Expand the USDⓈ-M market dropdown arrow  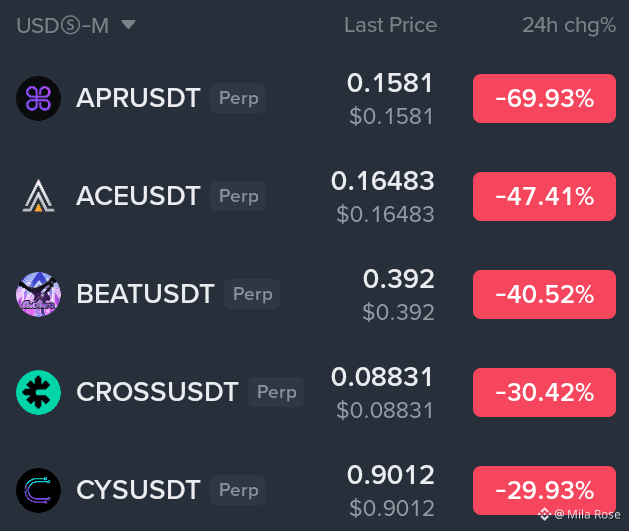click(128, 25)
